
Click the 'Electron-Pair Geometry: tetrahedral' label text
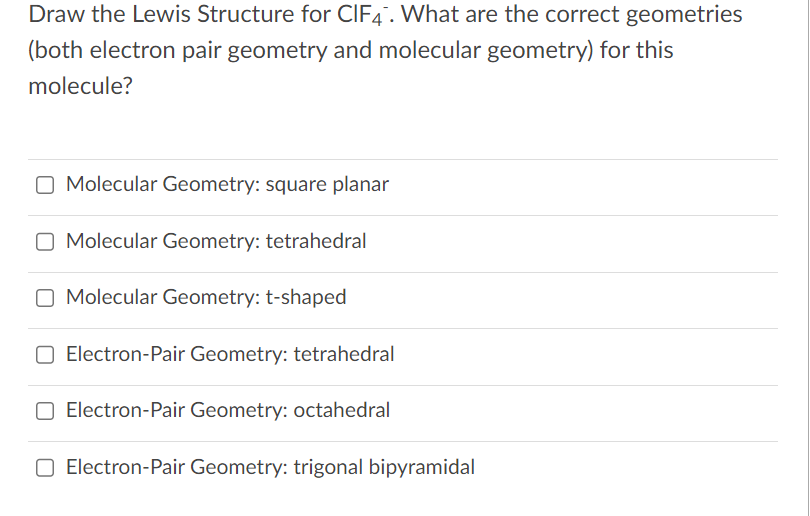click(x=230, y=354)
